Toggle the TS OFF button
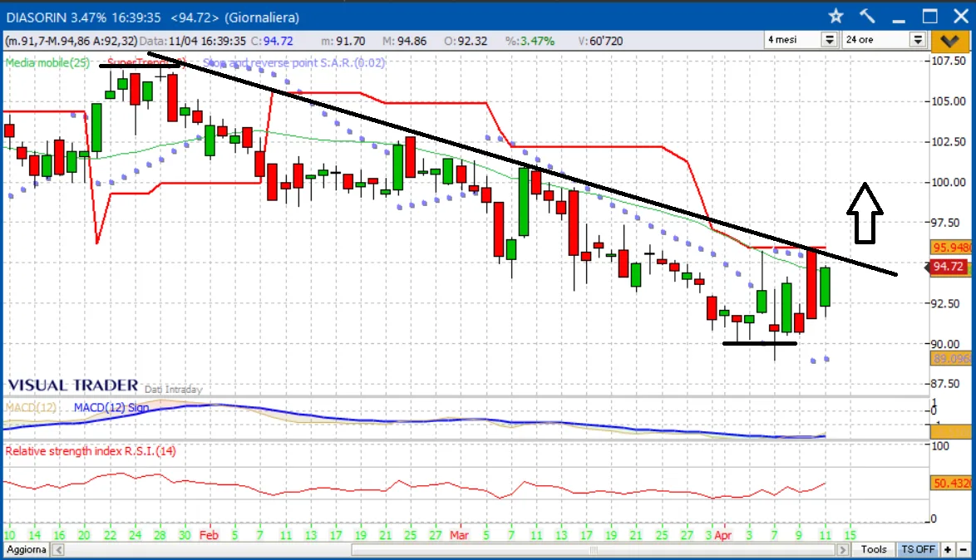The height and width of the screenshot is (560, 976). click(x=918, y=549)
